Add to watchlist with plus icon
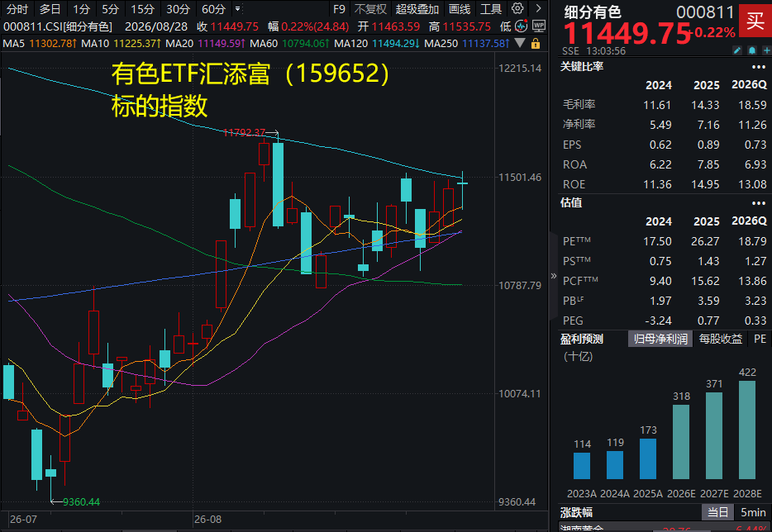772x532 pixels. (x=766, y=50)
